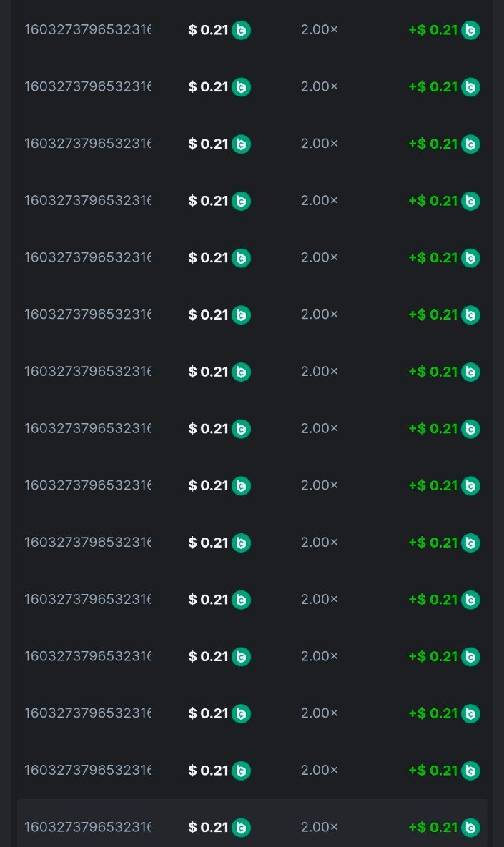Click the 2.00× multiplier in the highlighted bottom row
This screenshot has height=847, width=504.
(319, 827)
